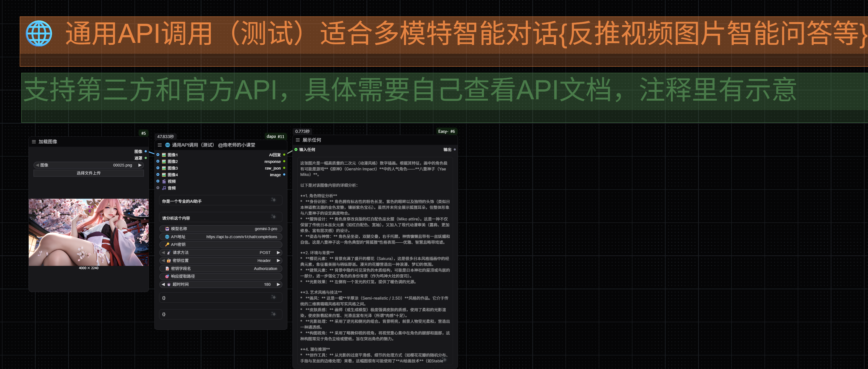Screen dimensions: 868x369
Task: Click the "4000 × 2240" image size label
Action: click(x=89, y=268)
